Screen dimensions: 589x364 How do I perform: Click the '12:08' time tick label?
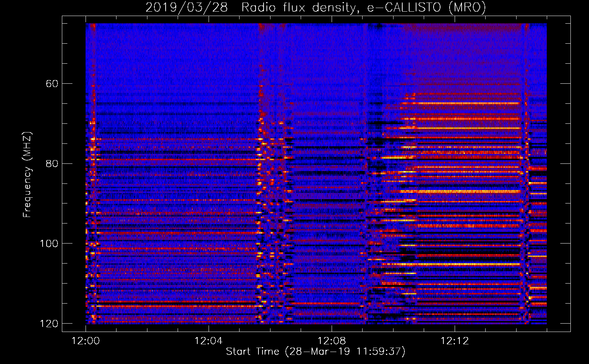332,341
